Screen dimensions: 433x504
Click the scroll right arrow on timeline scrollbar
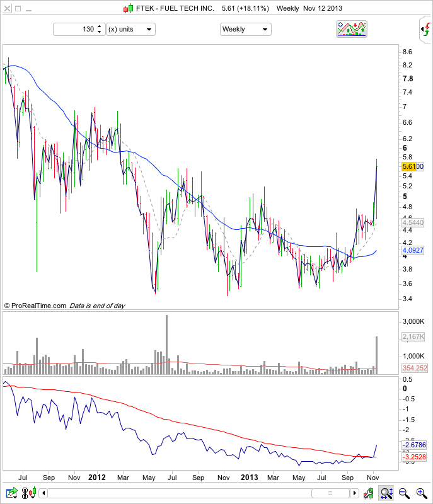(x=354, y=493)
